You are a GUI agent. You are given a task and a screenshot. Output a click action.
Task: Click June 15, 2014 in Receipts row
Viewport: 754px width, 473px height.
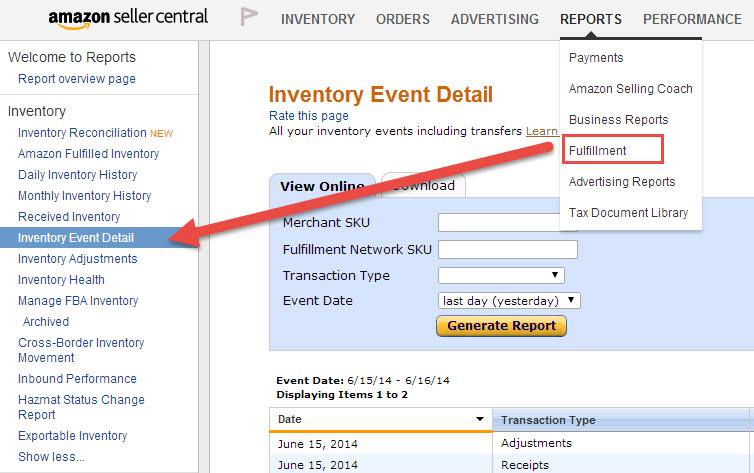[317, 465]
